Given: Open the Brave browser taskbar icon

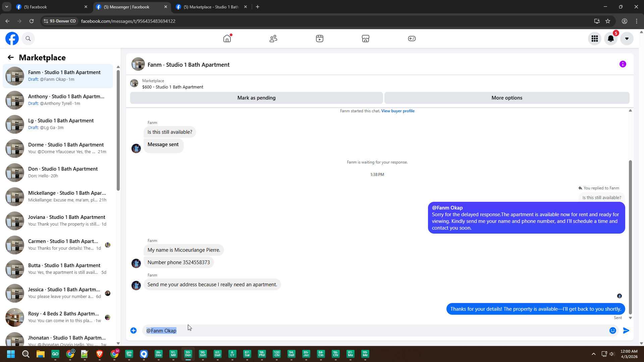Looking at the screenshot, I should [x=100, y=354].
